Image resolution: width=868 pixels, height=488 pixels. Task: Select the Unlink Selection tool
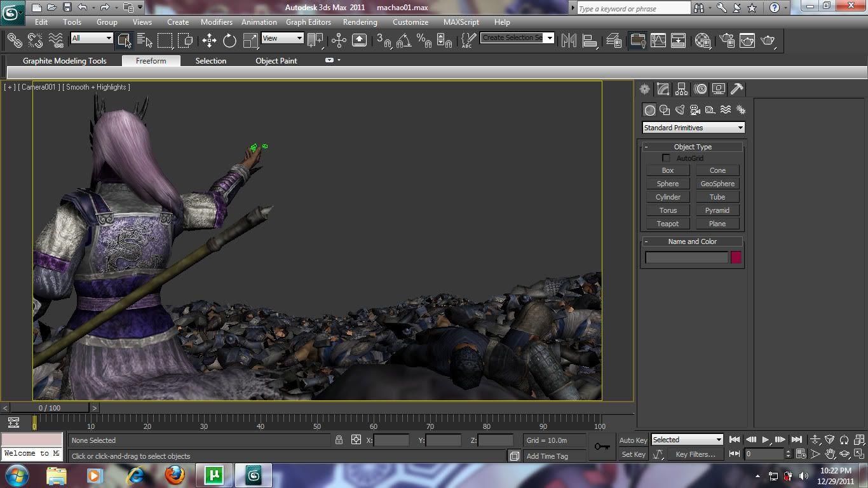tap(35, 40)
